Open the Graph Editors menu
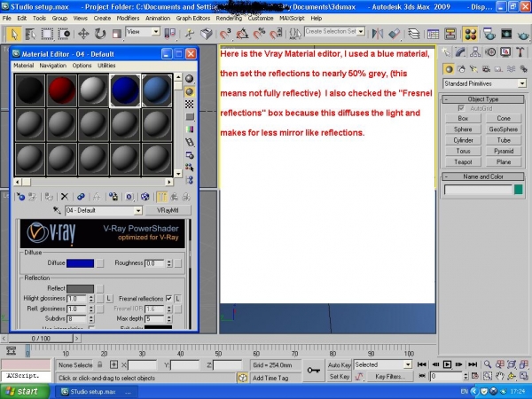The height and width of the screenshot is (399, 532). (193, 19)
